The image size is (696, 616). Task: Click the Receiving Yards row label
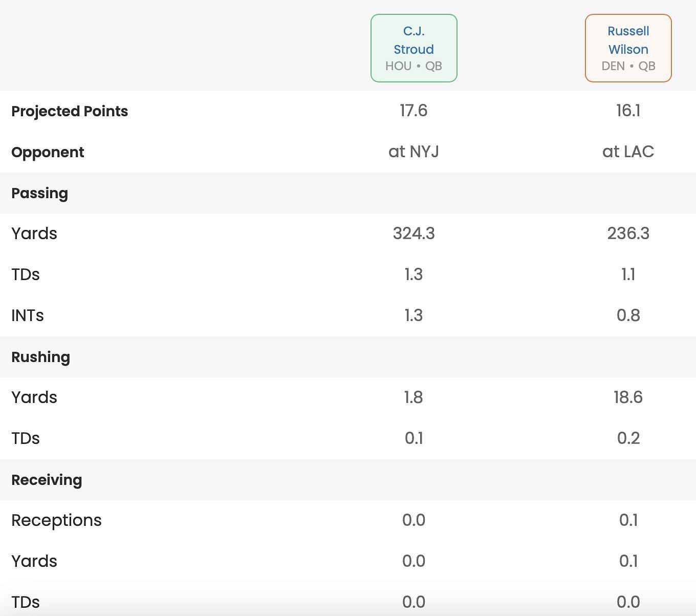[34, 561]
